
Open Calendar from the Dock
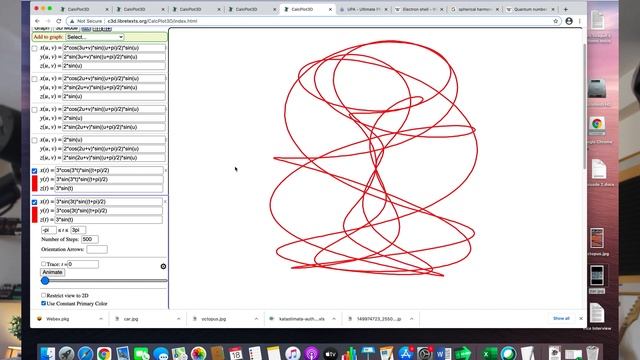pyautogui.click(x=236, y=353)
